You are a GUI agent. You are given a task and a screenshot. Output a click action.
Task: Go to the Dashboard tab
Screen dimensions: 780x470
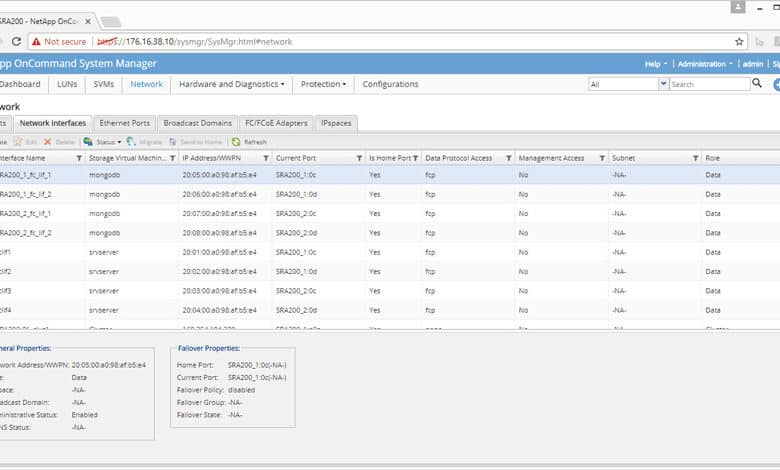[x=20, y=84]
